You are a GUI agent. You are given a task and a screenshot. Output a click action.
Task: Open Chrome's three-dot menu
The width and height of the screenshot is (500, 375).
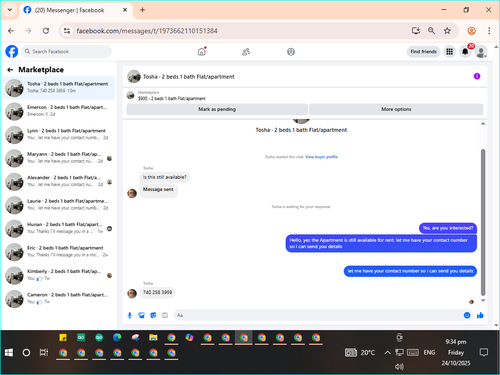[x=489, y=31]
